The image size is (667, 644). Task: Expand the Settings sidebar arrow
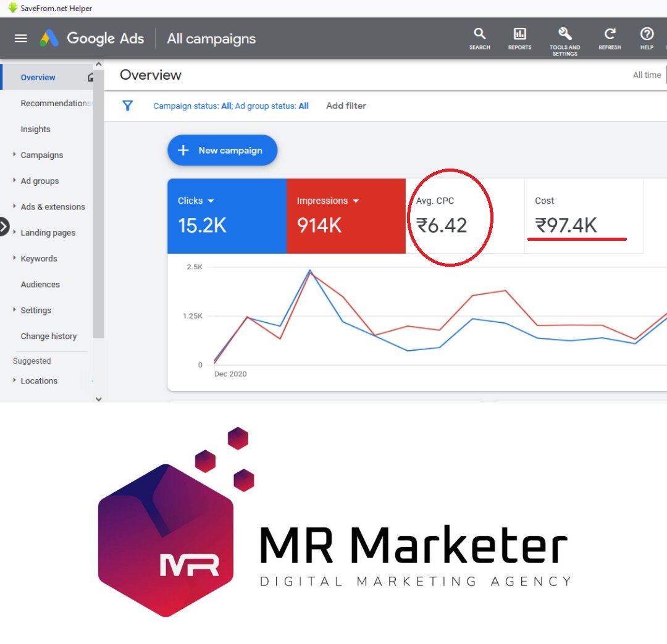pyautogui.click(x=14, y=310)
